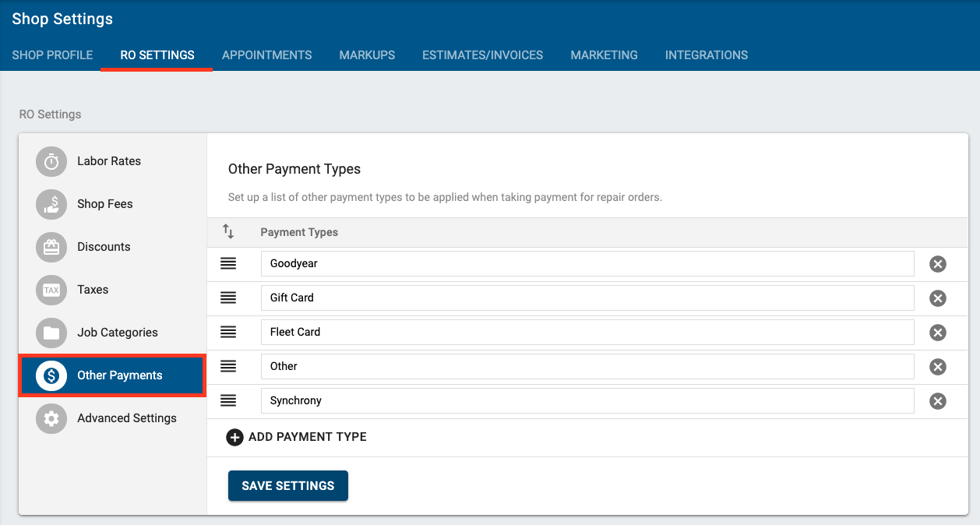
Task: Click the Other Payments dollar-sign icon
Action: click(x=51, y=375)
